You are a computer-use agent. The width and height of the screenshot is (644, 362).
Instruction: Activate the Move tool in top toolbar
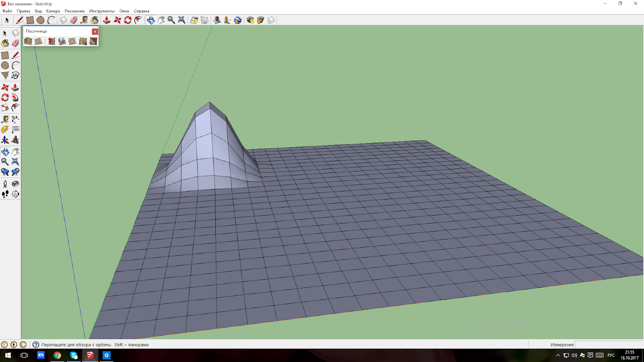pyautogui.click(x=117, y=20)
